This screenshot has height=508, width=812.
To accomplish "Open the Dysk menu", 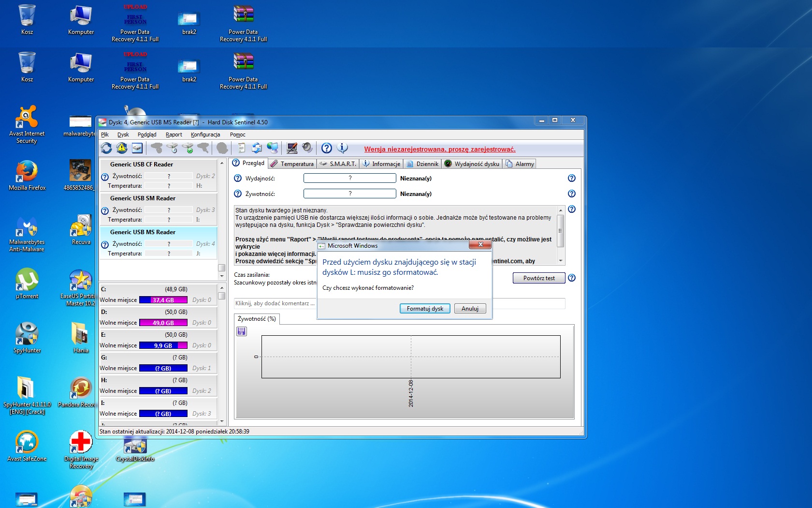I will (x=123, y=134).
